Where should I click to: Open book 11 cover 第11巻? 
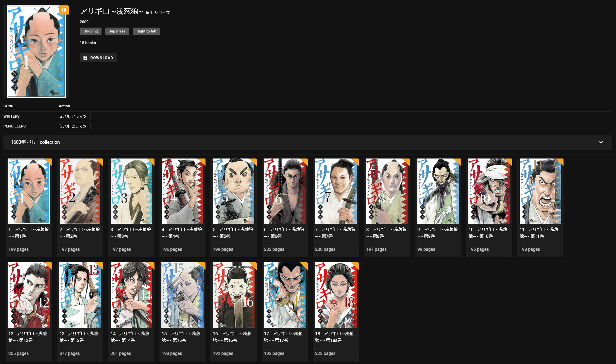point(540,191)
